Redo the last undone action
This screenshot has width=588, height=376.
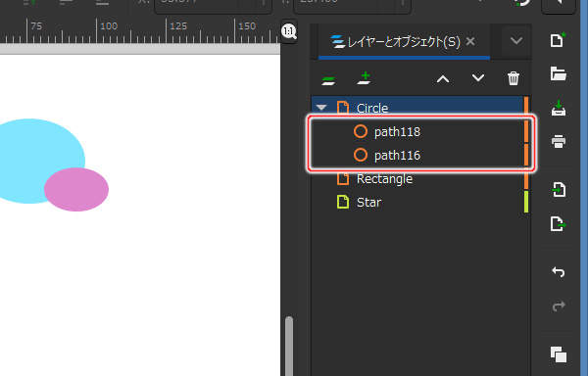click(x=559, y=305)
